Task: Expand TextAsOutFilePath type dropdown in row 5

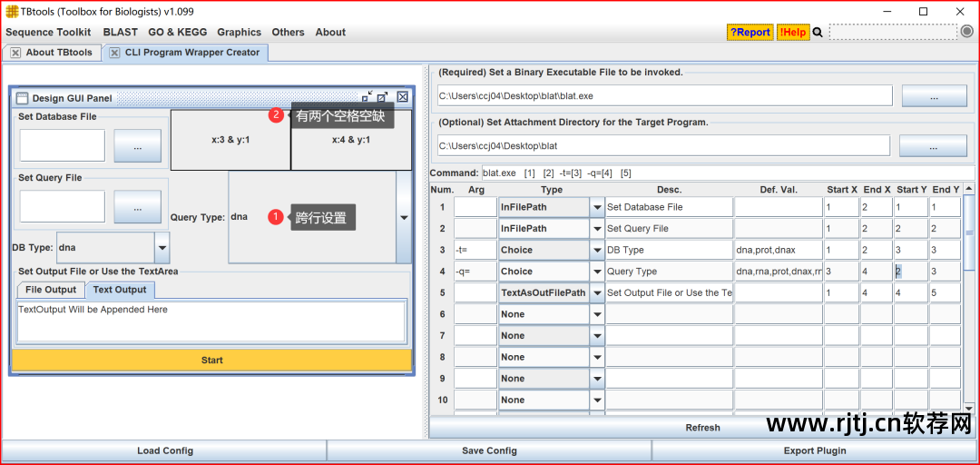Action: pos(597,292)
